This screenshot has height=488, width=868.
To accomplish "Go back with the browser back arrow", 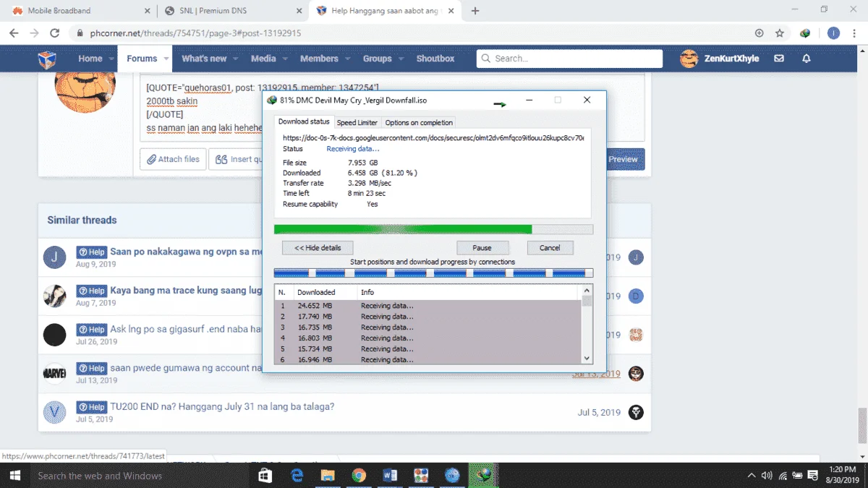I will 13,33.
